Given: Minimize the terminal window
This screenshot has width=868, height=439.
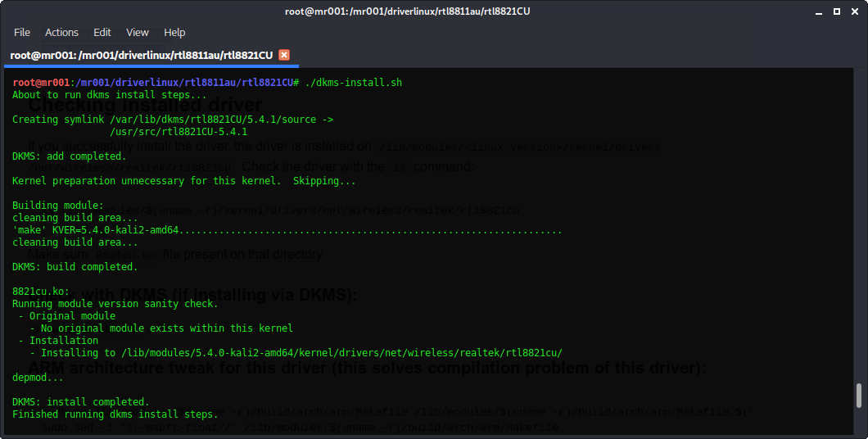Looking at the screenshot, I should coord(821,11).
